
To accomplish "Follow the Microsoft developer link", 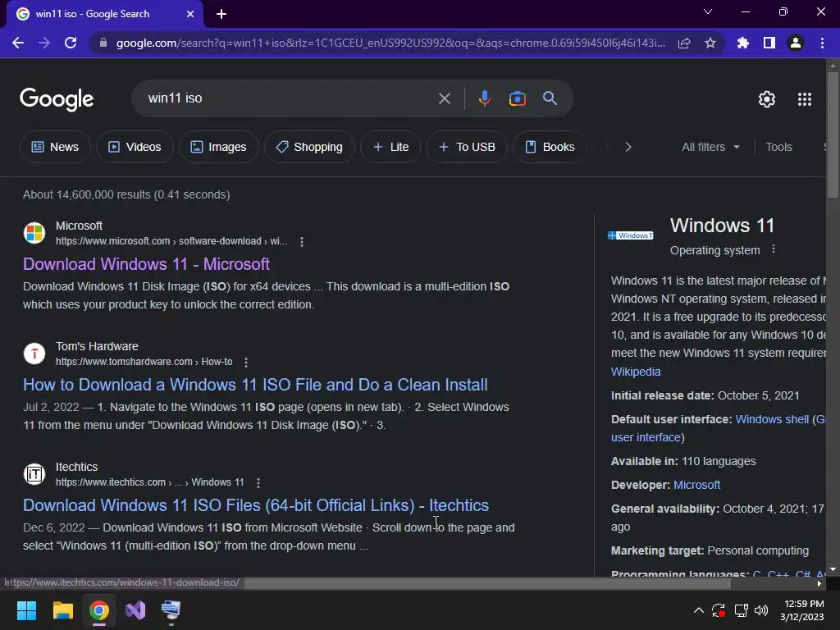I will click(696, 485).
